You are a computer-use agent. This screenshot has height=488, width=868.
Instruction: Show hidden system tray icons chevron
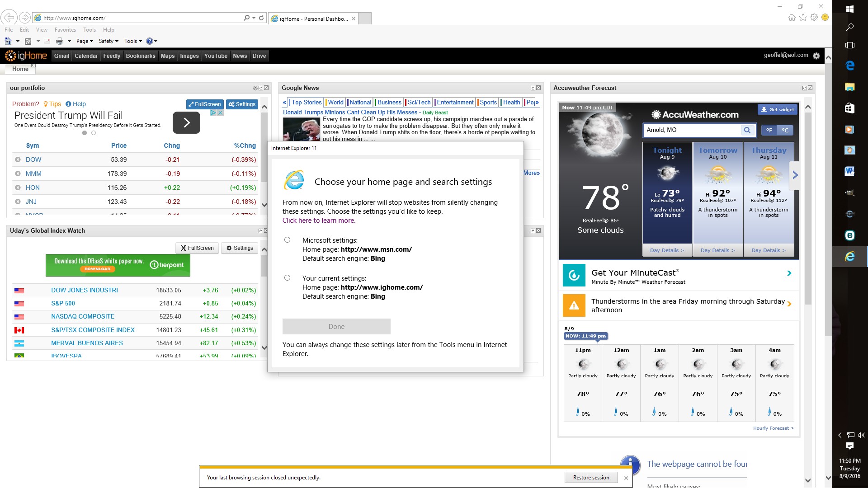840,435
